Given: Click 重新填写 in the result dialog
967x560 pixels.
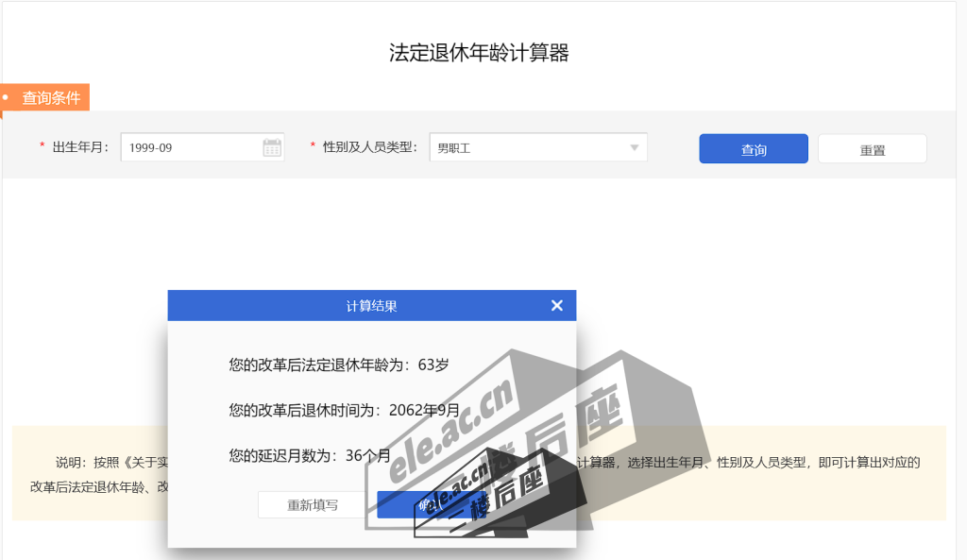Looking at the screenshot, I should (313, 505).
